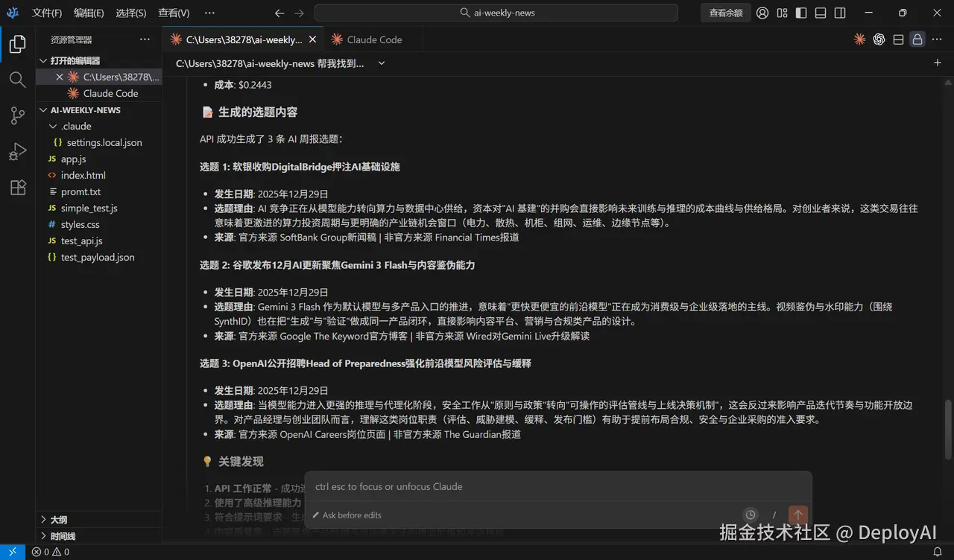Click the heading 生成的选题内容
The image size is (954, 560).
coord(258,112)
